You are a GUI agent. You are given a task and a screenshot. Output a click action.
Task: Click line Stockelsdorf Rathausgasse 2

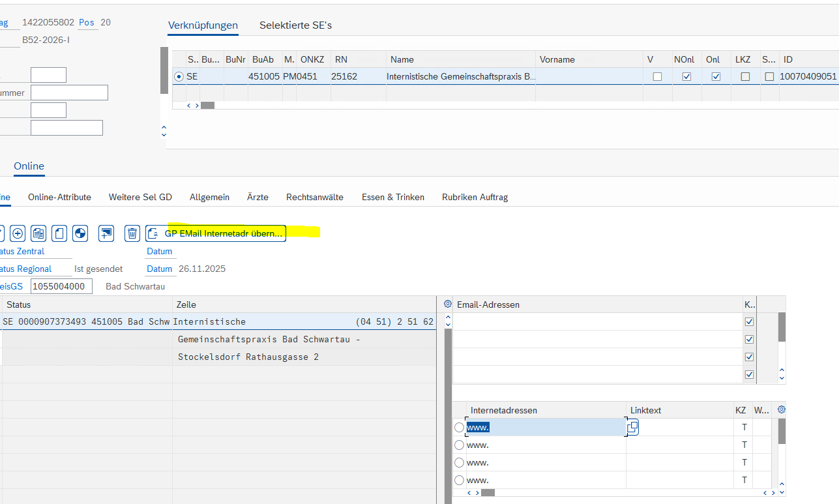(248, 357)
